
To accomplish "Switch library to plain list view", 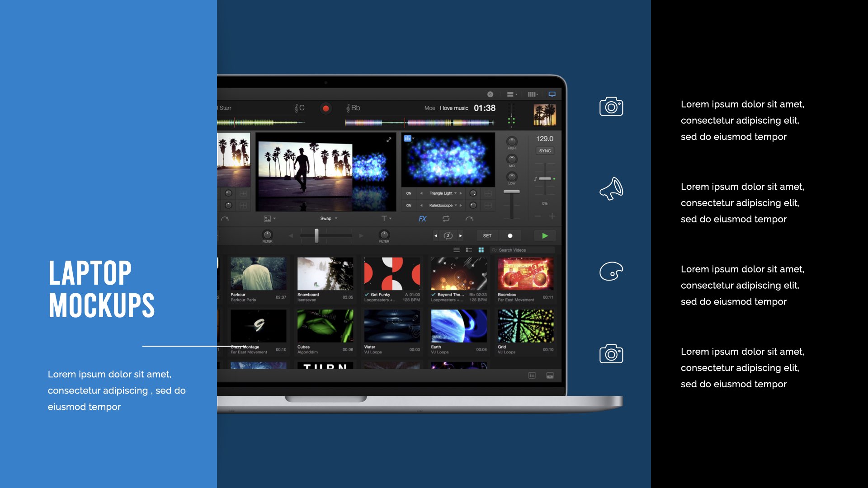I will [457, 250].
